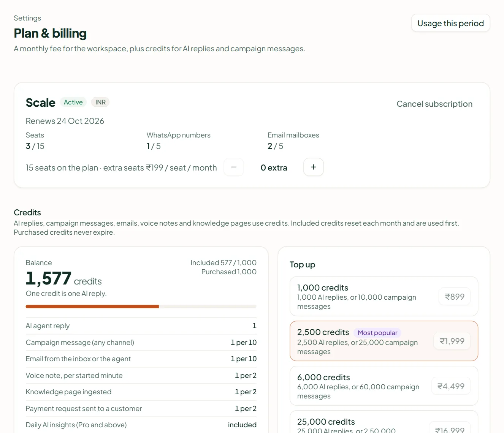
Task: Select the 6,000 credits top-up card
Action: coord(384,386)
